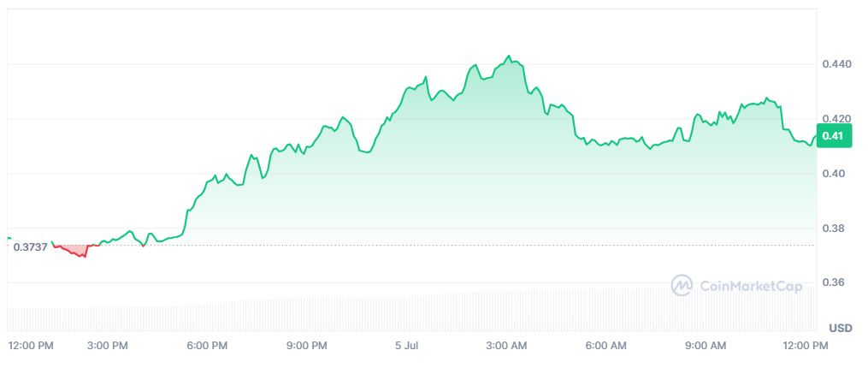Click the 0.440 price axis label
Screen dimensions: 868x374
pyautogui.click(x=836, y=64)
